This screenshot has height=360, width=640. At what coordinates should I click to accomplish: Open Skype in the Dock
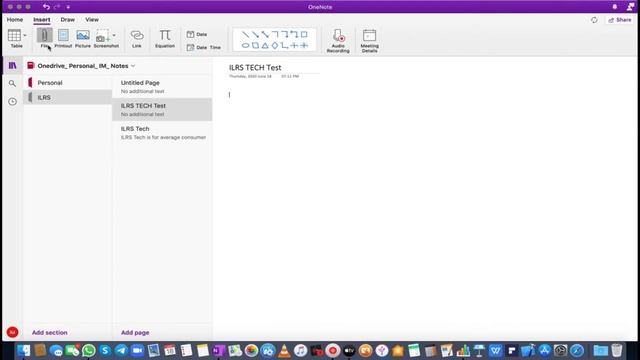(105, 351)
